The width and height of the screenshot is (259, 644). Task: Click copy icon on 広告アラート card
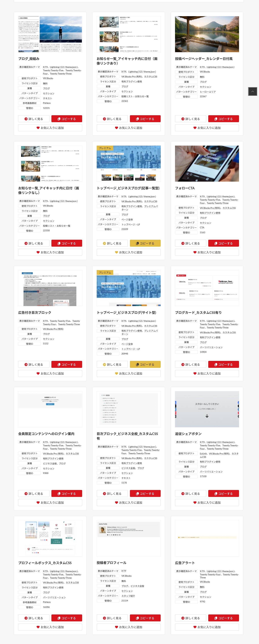[216, 618]
